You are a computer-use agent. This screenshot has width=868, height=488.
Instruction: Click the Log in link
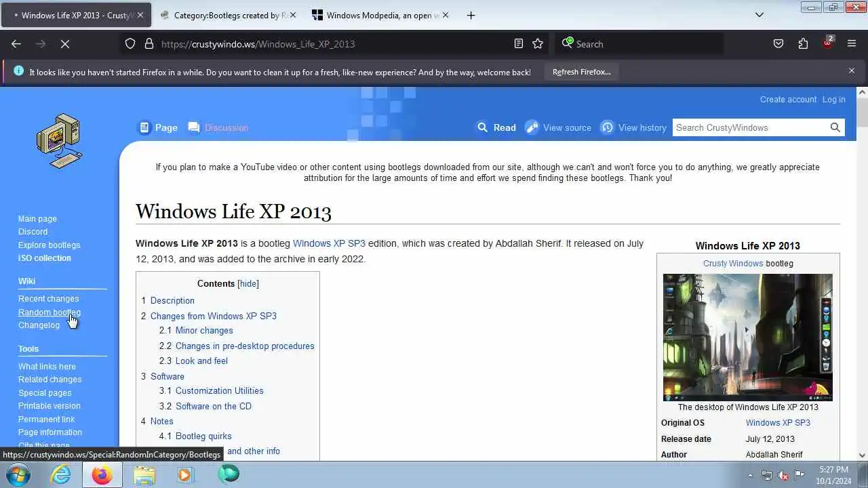834,100
